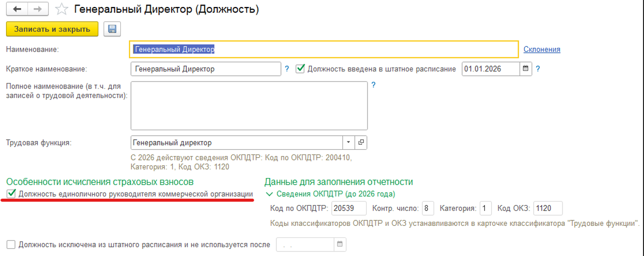Image resolution: width=644 pixels, height=256 pixels.
Task: Open calendar picker for exclusion date
Action: point(340,245)
